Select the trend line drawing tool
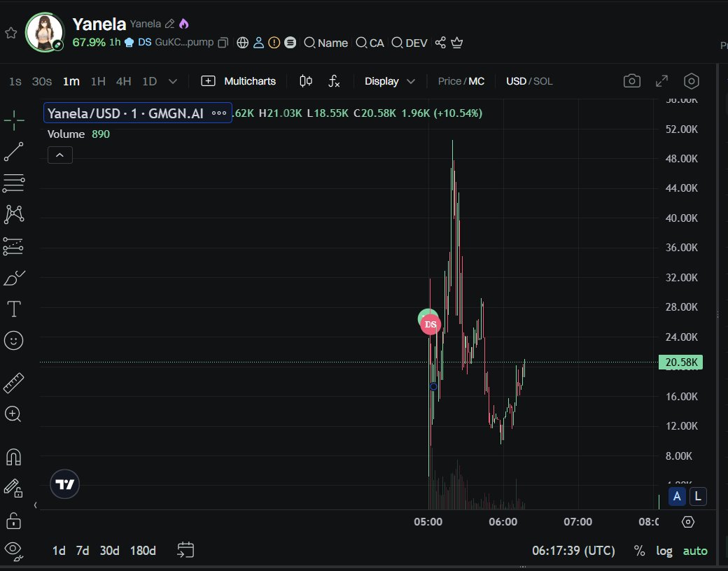Screen dimensions: 728x571 pos(14,152)
